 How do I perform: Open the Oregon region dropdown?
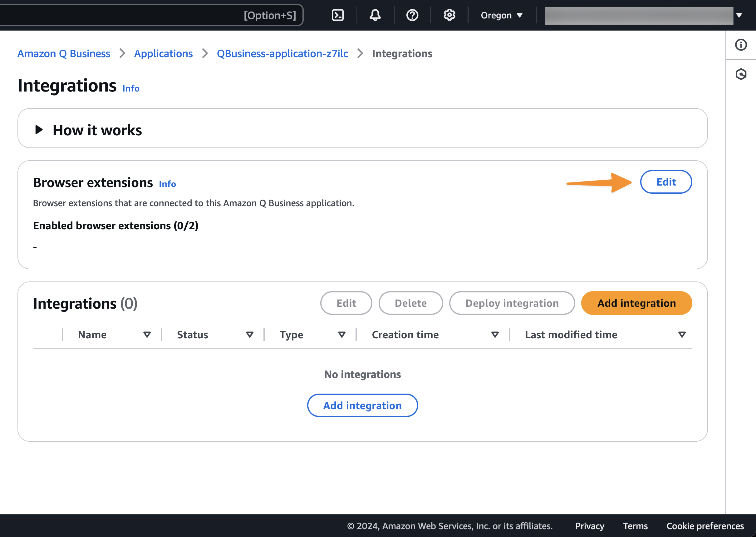pyautogui.click(x=501, y=15)
